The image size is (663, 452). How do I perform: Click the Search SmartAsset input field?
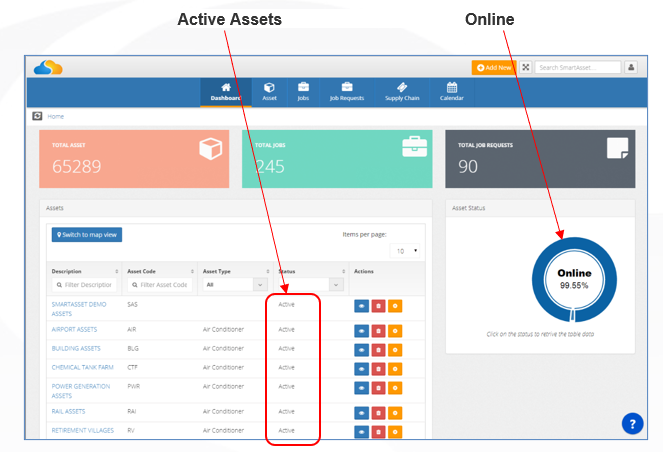click(x=578, y=67)
